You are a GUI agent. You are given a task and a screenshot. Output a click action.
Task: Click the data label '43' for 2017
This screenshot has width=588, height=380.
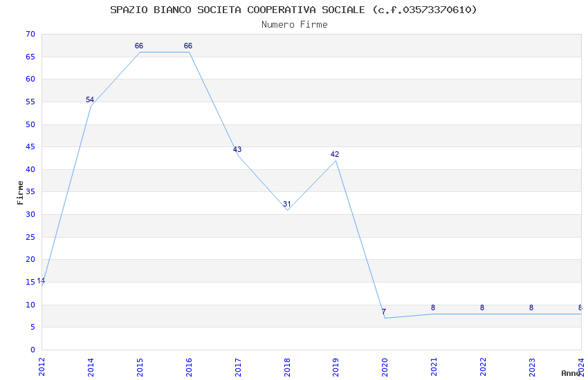(237, 149)
